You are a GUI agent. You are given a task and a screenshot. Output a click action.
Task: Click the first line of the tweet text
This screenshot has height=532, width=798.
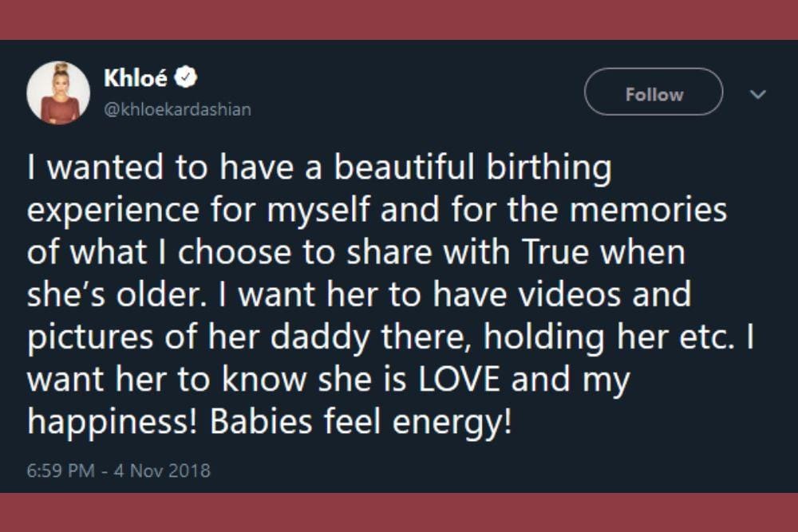[319, 167]
